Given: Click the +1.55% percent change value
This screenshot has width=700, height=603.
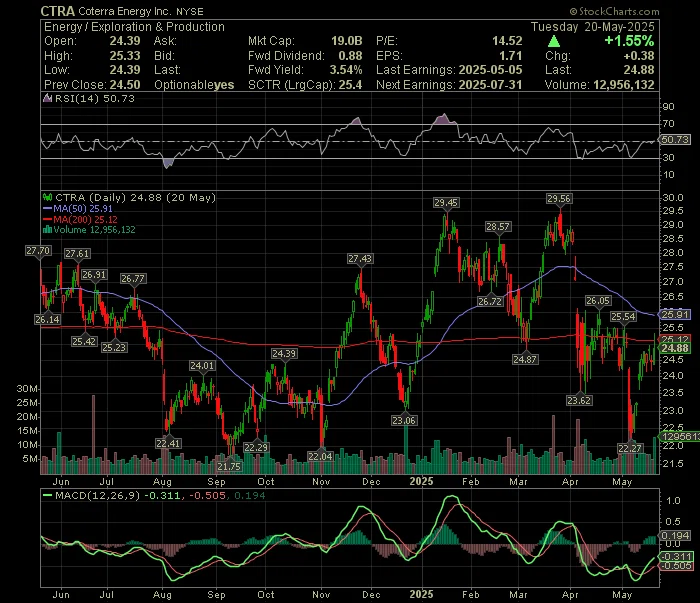Looking at the screenshot, I should pyautogui.click(x=629, y=41).
